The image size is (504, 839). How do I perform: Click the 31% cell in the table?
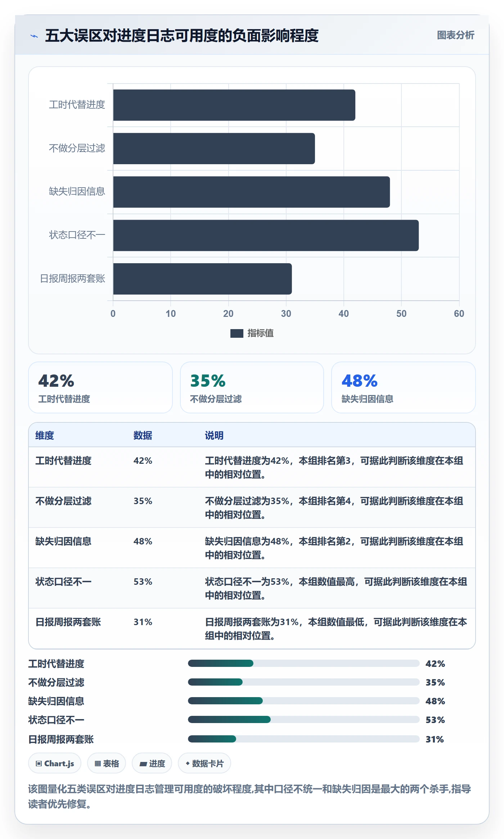(143, 622)
